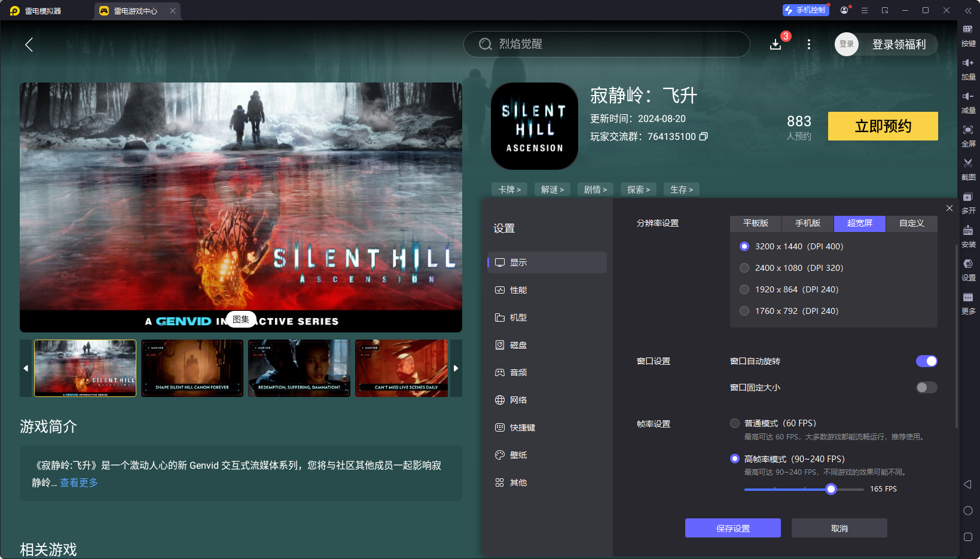Screen dimensions: 980x559
Task: Select normal mode 60 FPS radio button
Action: tap(735, 423)
